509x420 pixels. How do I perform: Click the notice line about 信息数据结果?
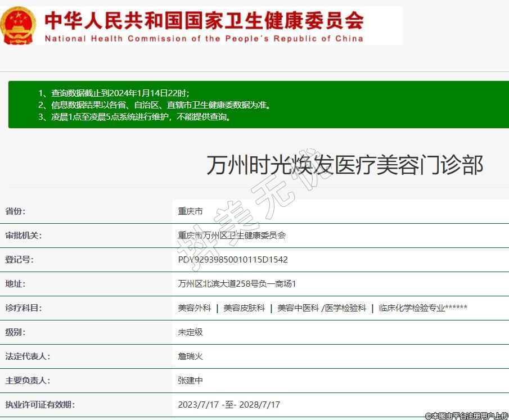click(154, 105)
